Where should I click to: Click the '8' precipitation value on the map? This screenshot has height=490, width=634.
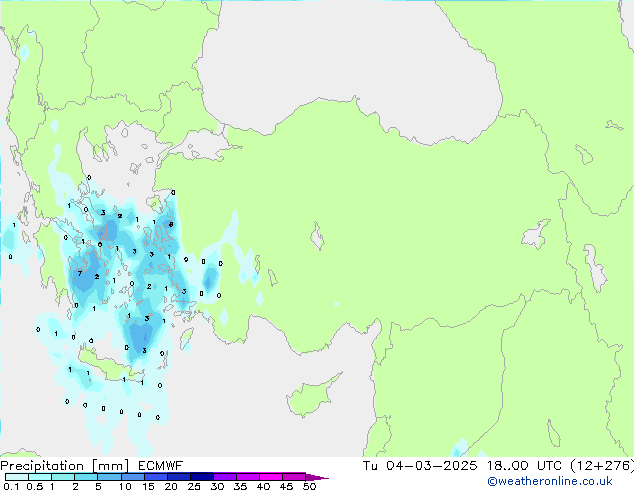[x=171, y=224]
